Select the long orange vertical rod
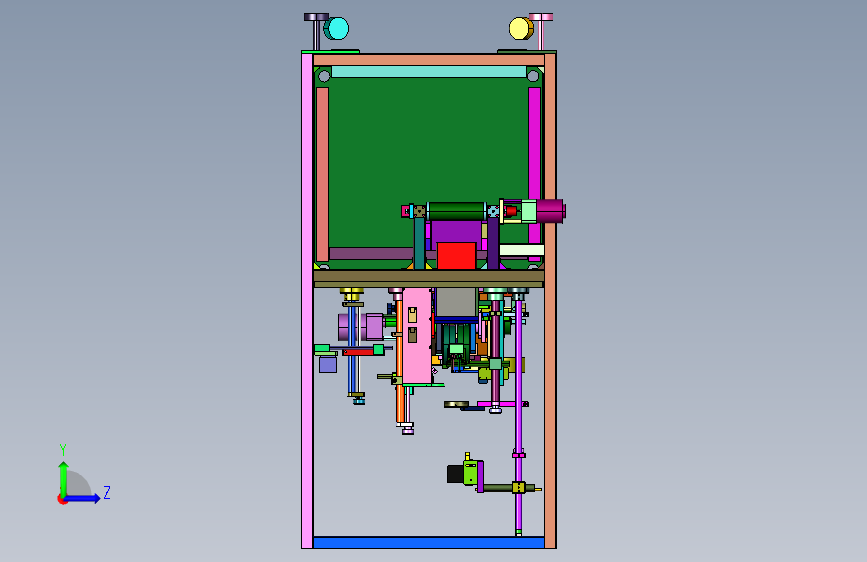The height and width of the screenshot is (562, 867). tap(399, 361)
